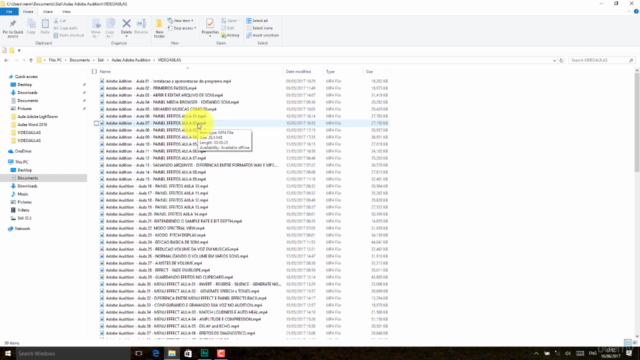Open the Move to dropdown
640x360 pixels.
[x=96, y=35]
